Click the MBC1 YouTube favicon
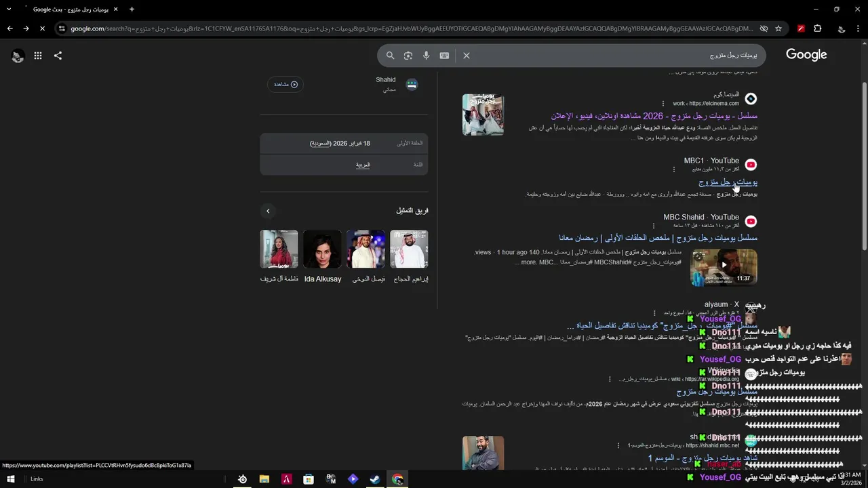Image resolution: width=868 pixels, height=488 pixels. coord(751,165)
